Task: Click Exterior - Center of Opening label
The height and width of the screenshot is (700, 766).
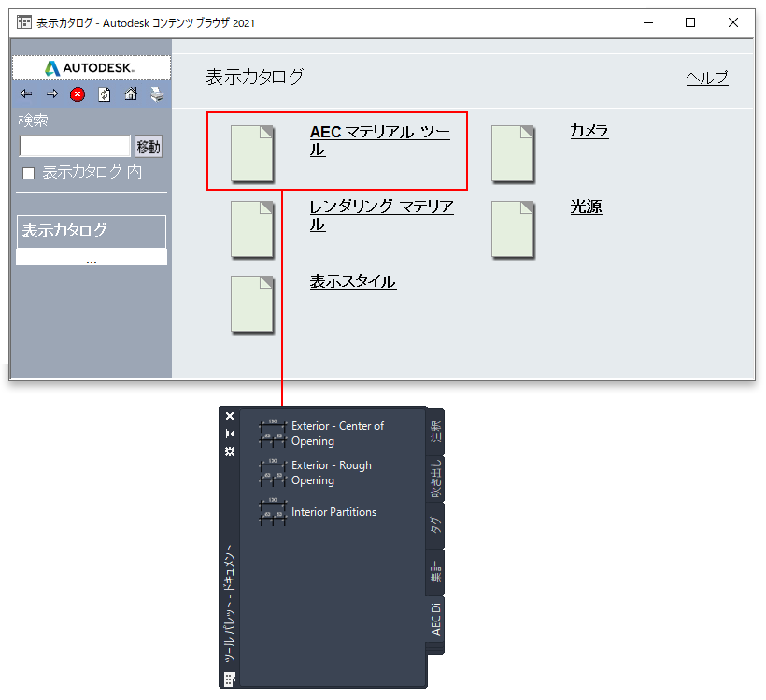Action: coord(337,434)
